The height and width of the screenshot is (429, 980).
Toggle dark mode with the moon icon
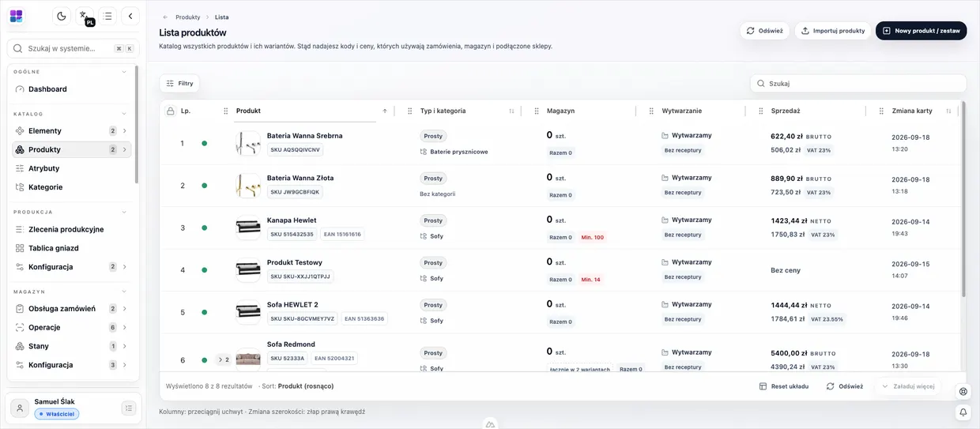[62, 16]
